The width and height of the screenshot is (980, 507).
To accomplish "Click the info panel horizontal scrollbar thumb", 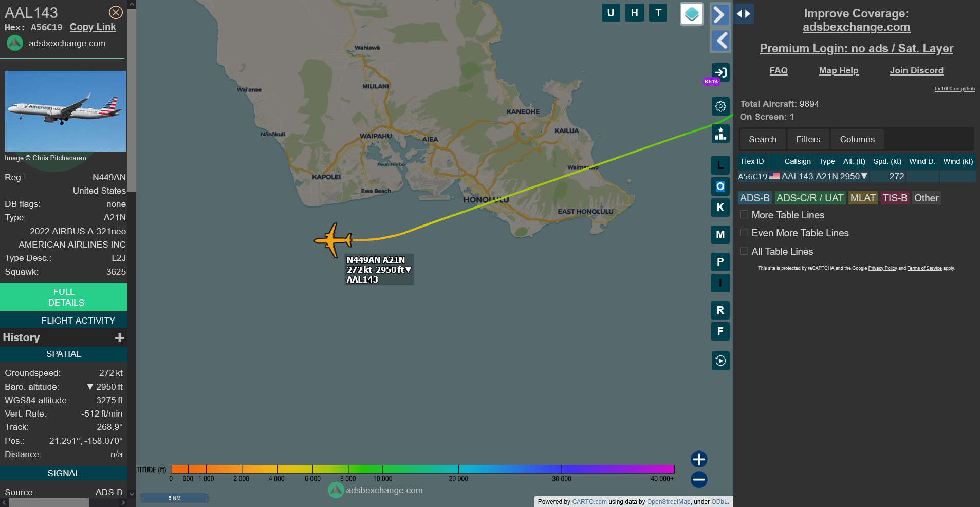I will coord(49,503).
